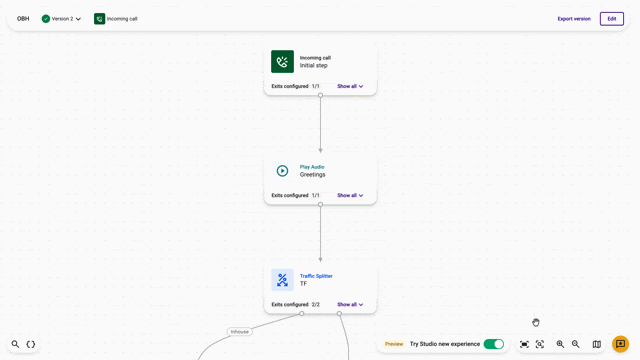Click the Initial step title text
640x360 pixels.
point(313,65)
